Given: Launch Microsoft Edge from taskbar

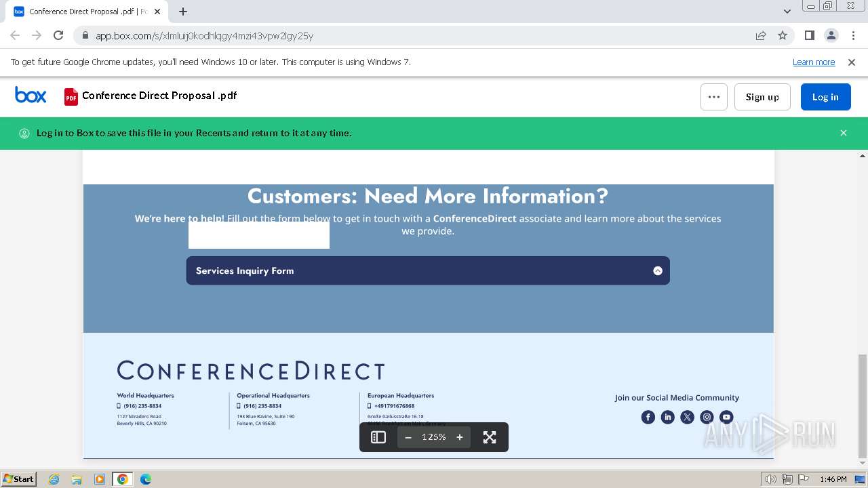Looking at the screenshot, I should (x=146, y=479).
